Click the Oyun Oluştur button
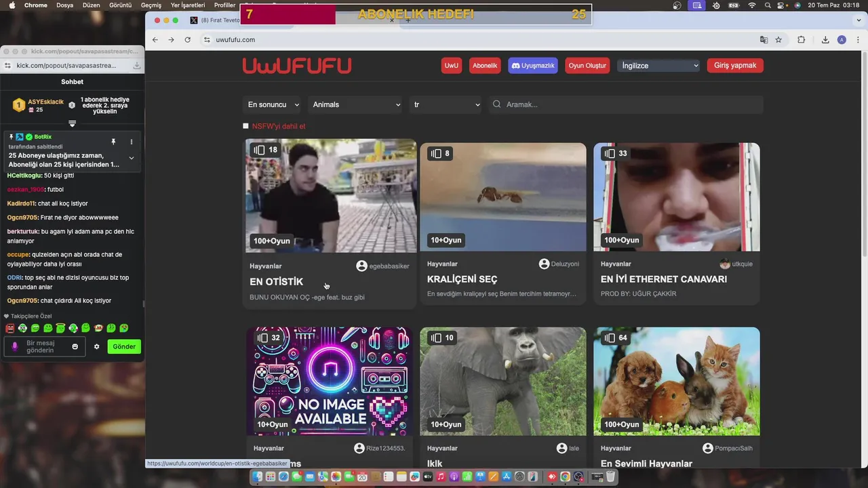This screenshot has height=488, width=868. 587,66
